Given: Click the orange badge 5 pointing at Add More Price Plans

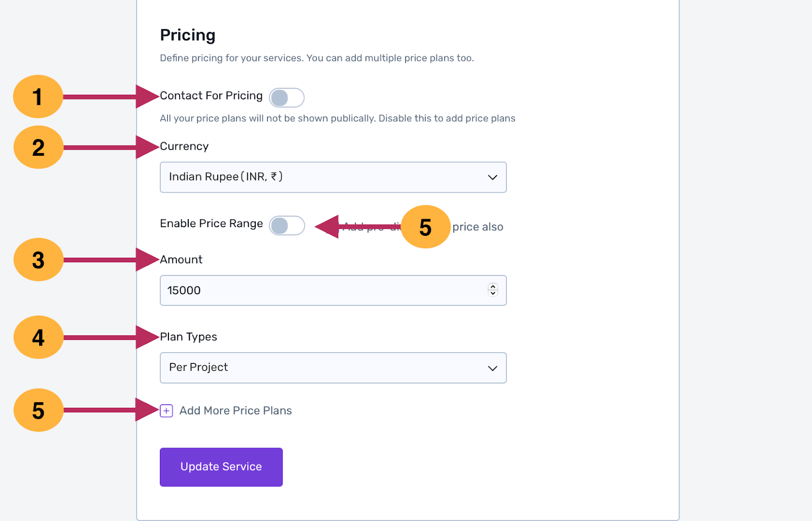Looking at the screenshot, I should click(x=38, y=410).
